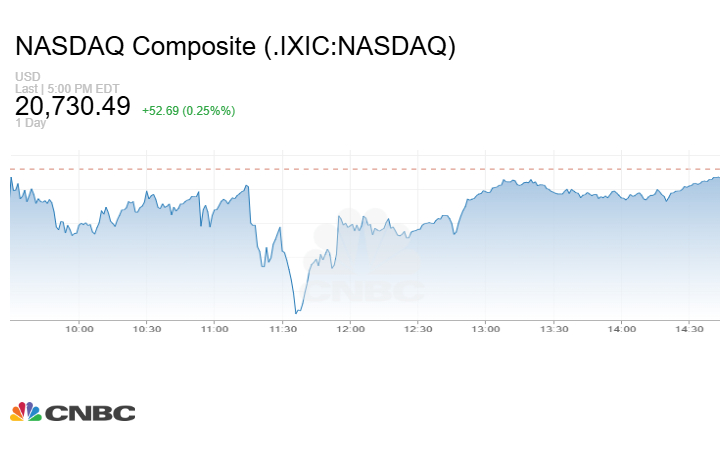The image size is (720, 450).
Task: Click the 14:30 time axis label
Action: point(690,328)
